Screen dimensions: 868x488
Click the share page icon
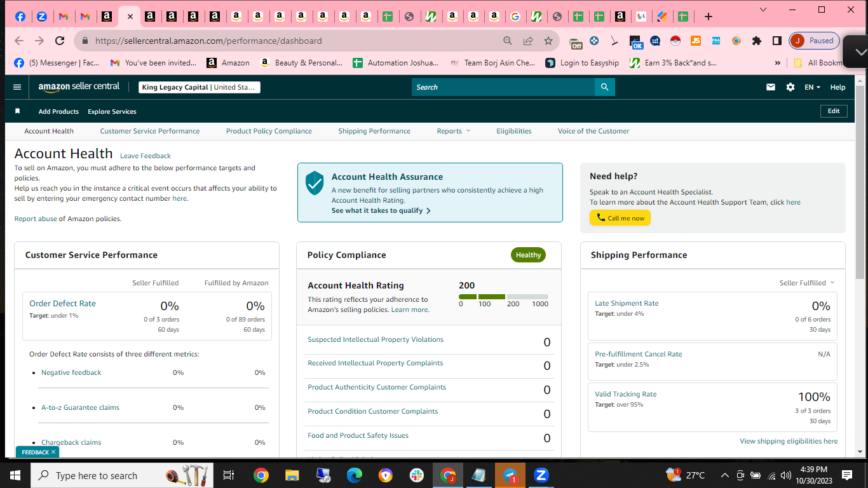pyautogui.click(x=528, y=41)
